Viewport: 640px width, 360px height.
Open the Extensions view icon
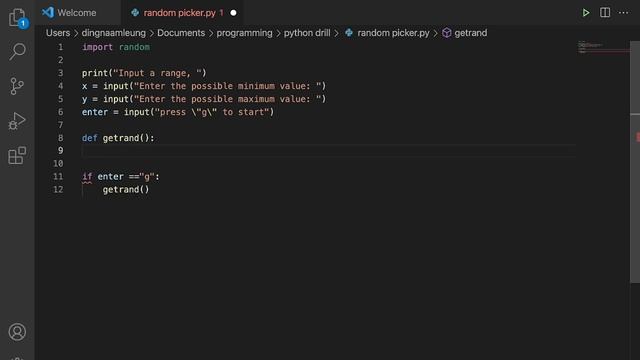point(17,156)
